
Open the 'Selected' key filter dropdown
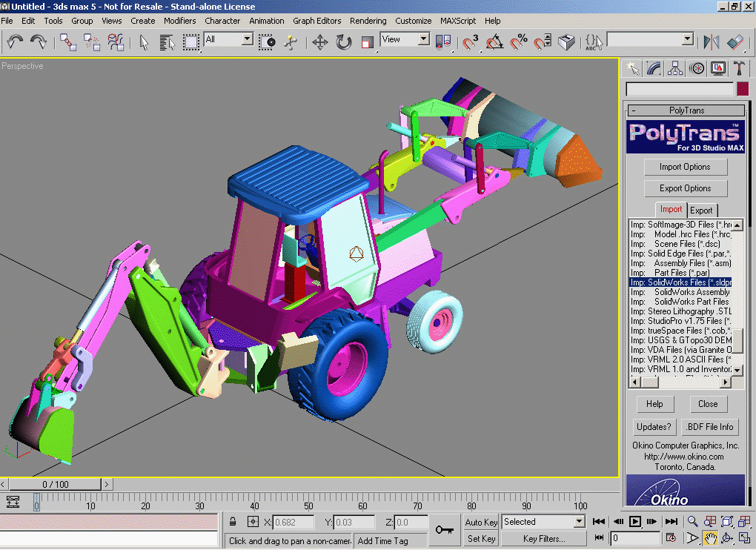(x=579, y=522)
